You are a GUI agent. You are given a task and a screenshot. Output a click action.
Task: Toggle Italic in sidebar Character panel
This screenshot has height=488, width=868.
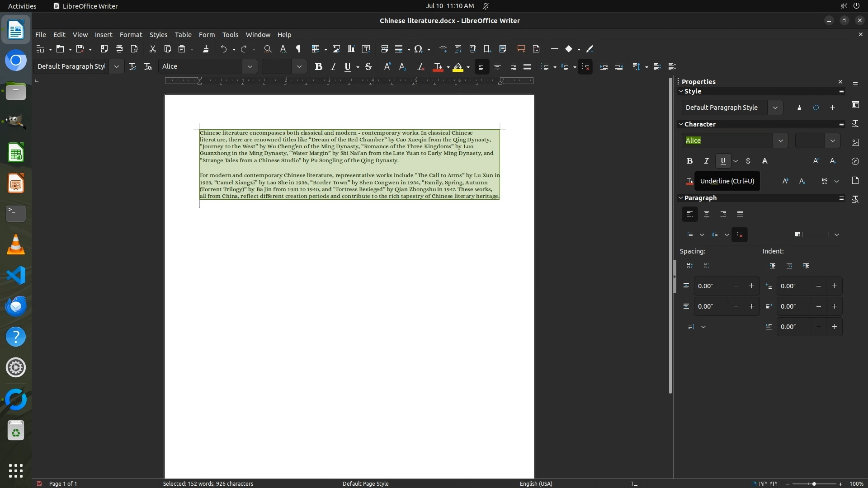pyautogui.click(x=706, y=161)
